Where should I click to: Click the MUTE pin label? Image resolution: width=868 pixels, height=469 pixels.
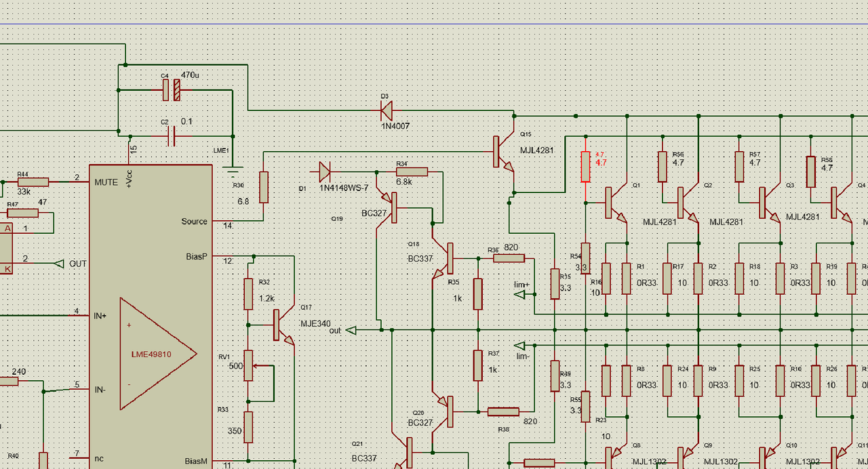(x=106, y=182)
